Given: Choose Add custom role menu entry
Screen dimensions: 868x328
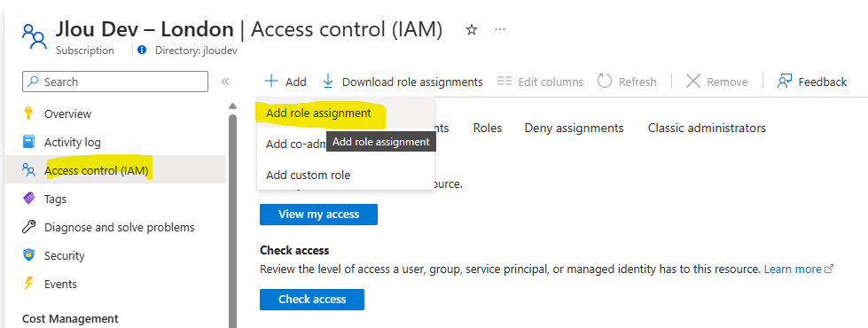Looking at the screenshot, I should tap(346, 175).
